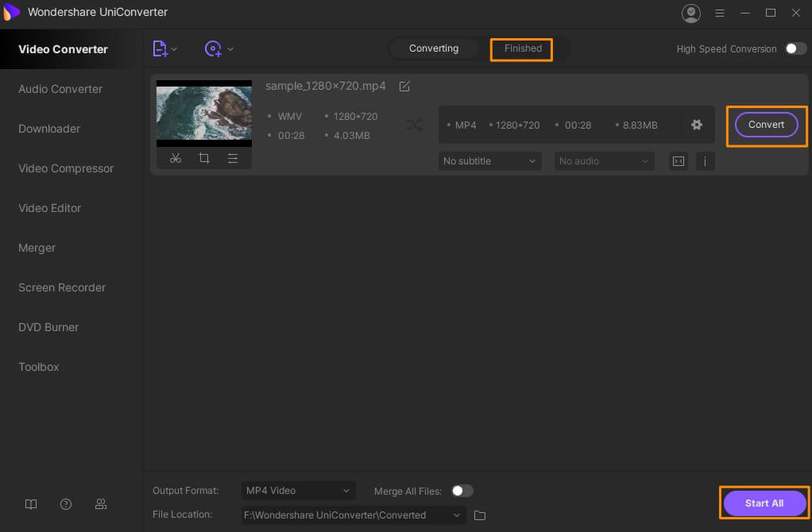
Task: Open the Merger section
Action: coord(37,248)
